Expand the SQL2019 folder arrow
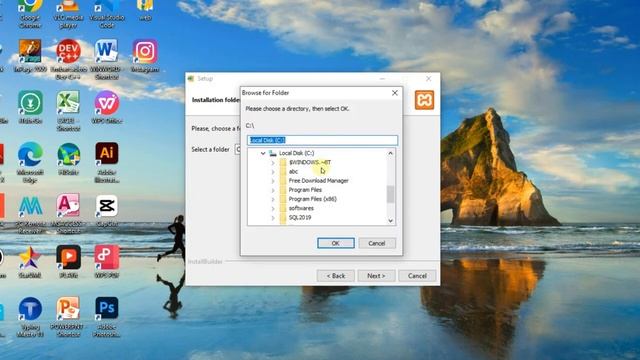Image resolution: width=640 pixels, height=360 pixels. [x=273, y=218]
